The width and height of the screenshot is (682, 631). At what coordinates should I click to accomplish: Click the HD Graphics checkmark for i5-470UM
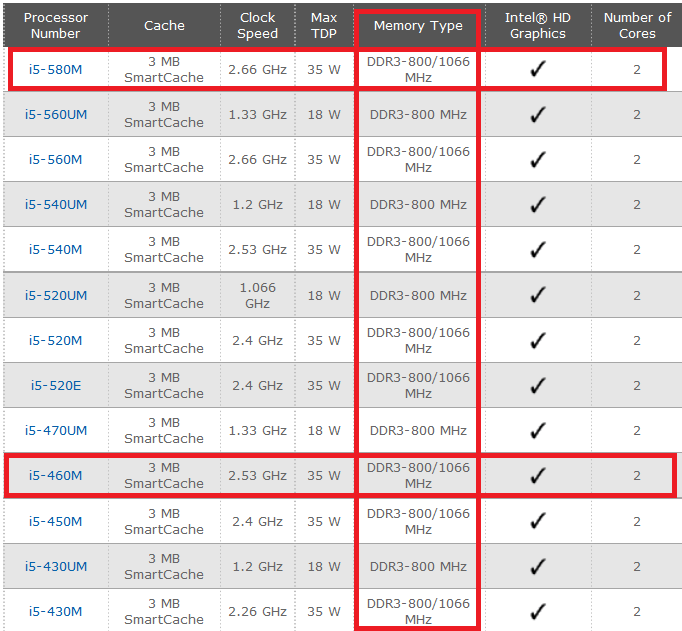pos(538,430)
